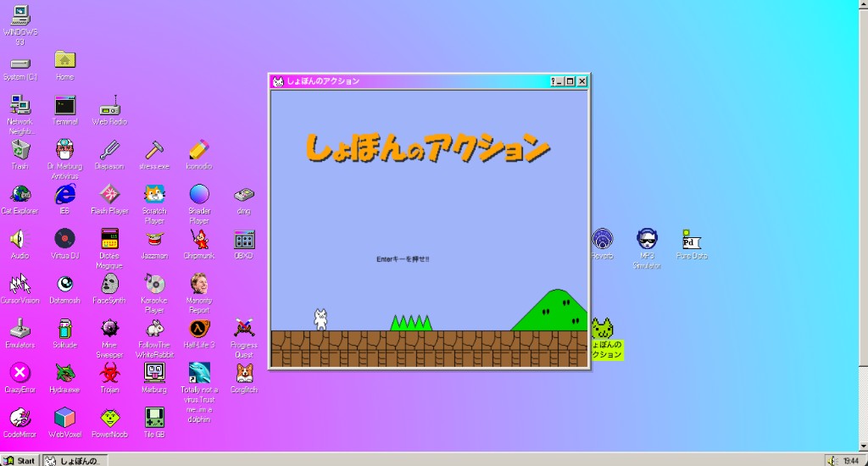Launch Virtua DJ vinyl icon

[64, 239]
